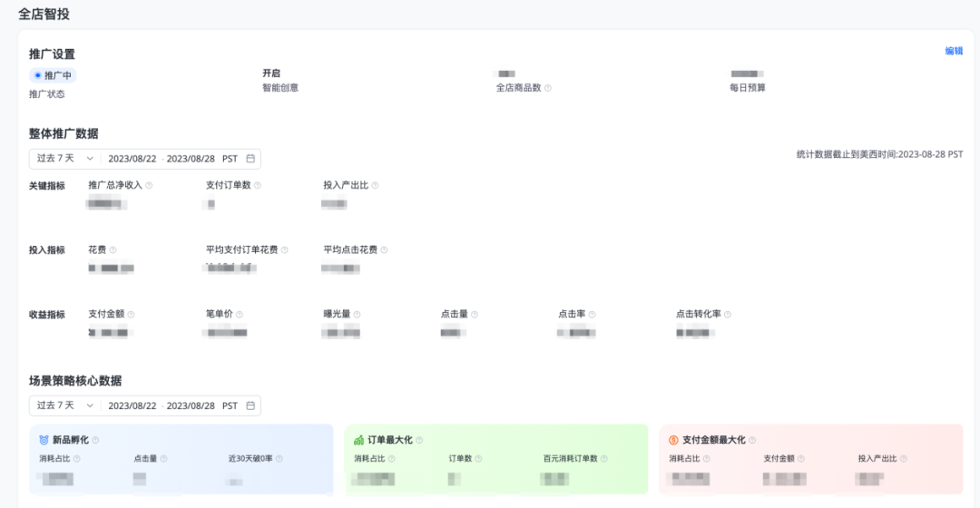Click the 支付金额最大化 coin icon
The height and width of the screenshot is (508, 980).
[x=673, y=440]
